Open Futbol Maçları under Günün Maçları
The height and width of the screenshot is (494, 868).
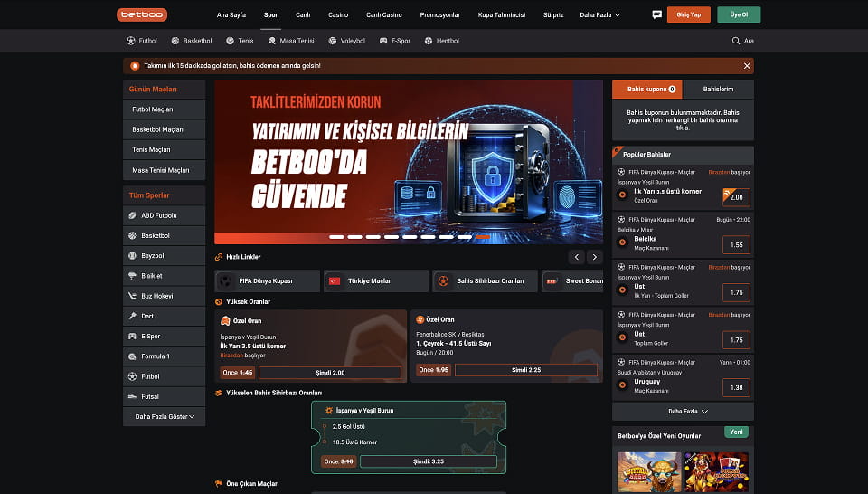click(x=164, y=109)
